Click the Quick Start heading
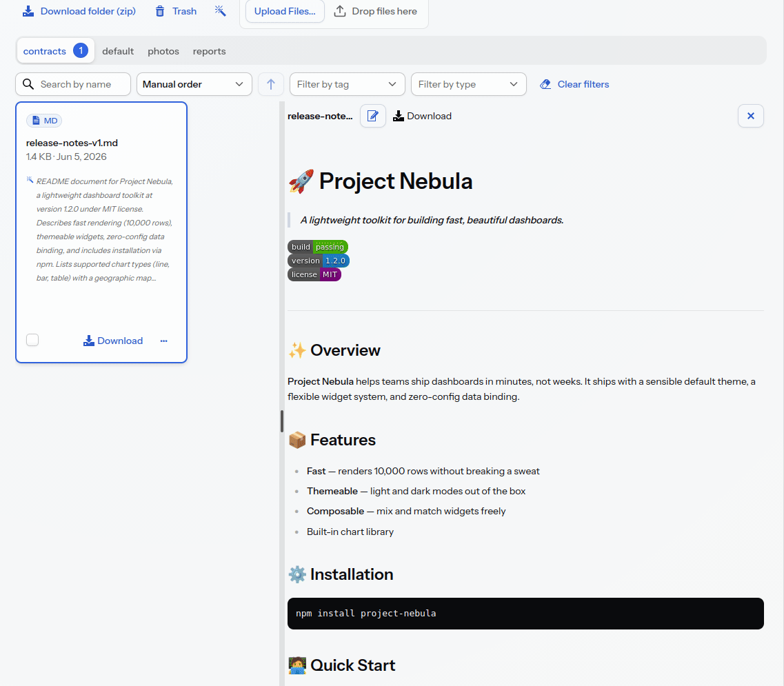The image size is (784, 686). click(342, 665)
